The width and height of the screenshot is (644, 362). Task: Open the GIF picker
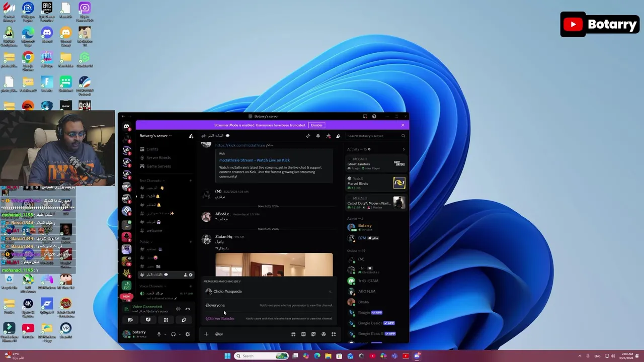click(x=303, y=334)
